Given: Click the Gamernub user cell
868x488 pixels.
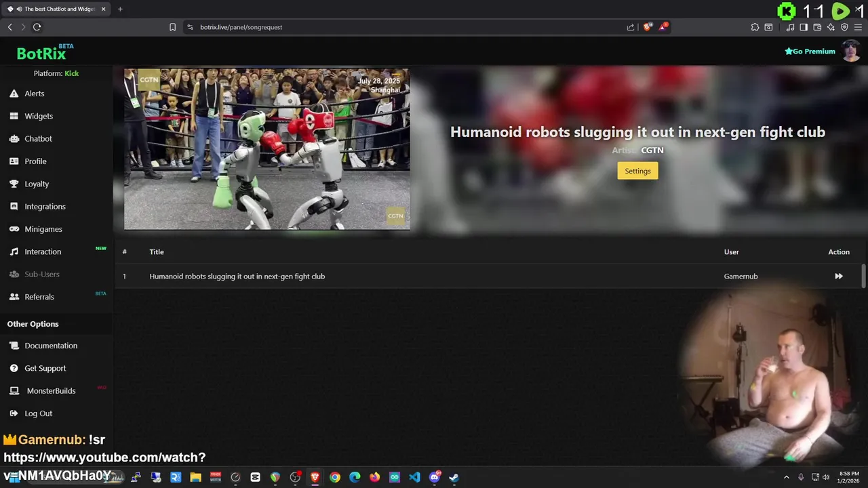Looking at the screenshot, I should pyautogui.click(x=741, y=276).
